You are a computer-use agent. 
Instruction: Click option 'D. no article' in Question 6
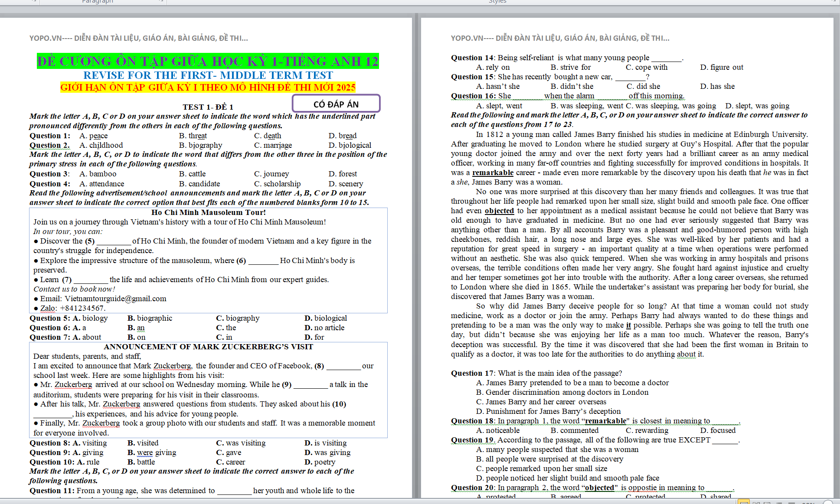[x=324, y=328]
